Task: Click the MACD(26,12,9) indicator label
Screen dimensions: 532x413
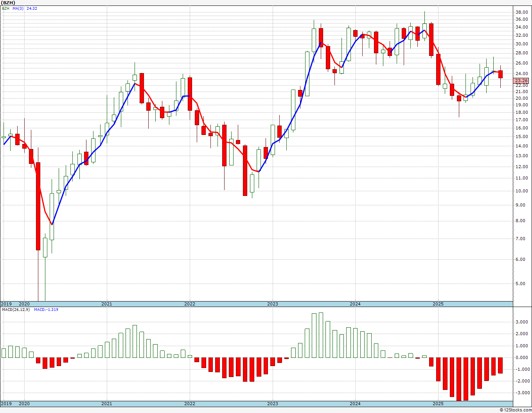Action: point(15,309)
